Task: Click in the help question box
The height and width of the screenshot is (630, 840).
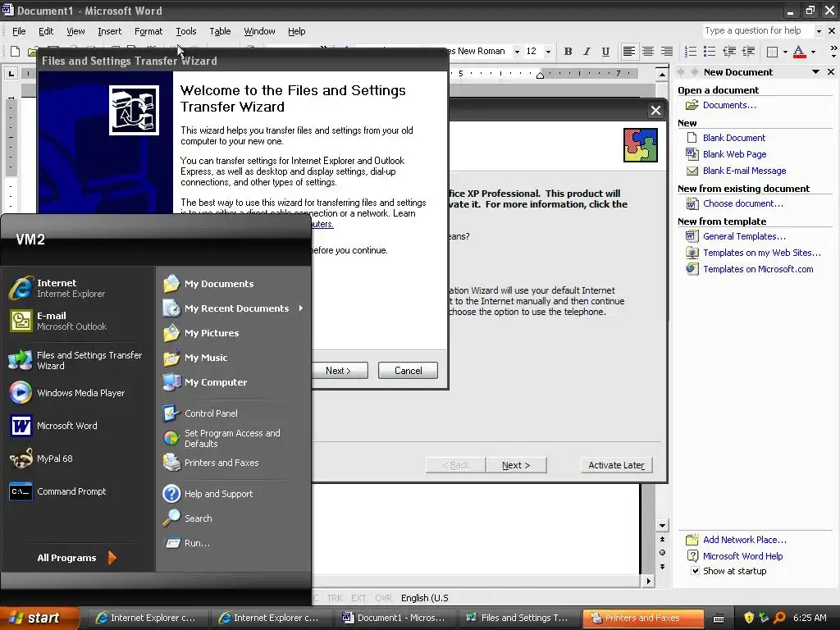Action: coord(757,30)
